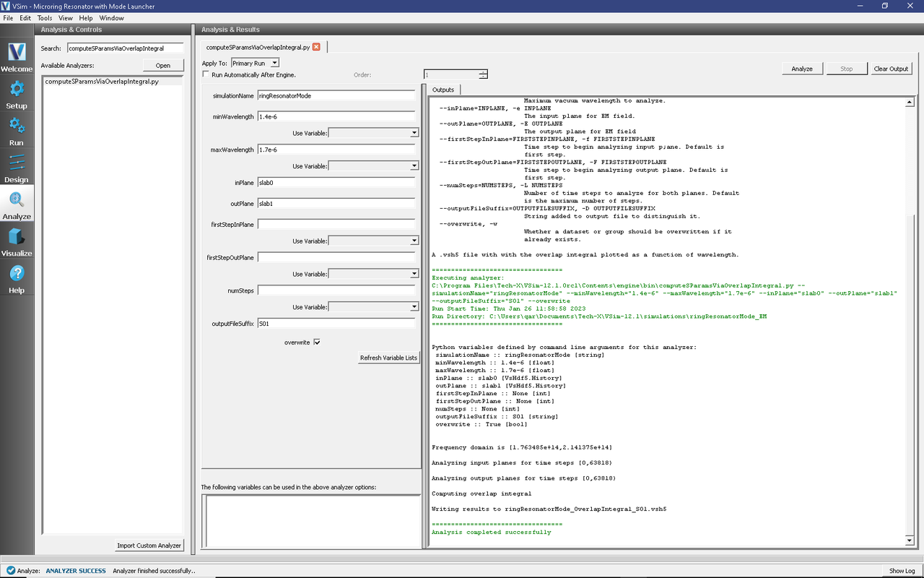Click Refresh Variable Lists button
924x578 pixels.
click(388, 358)
